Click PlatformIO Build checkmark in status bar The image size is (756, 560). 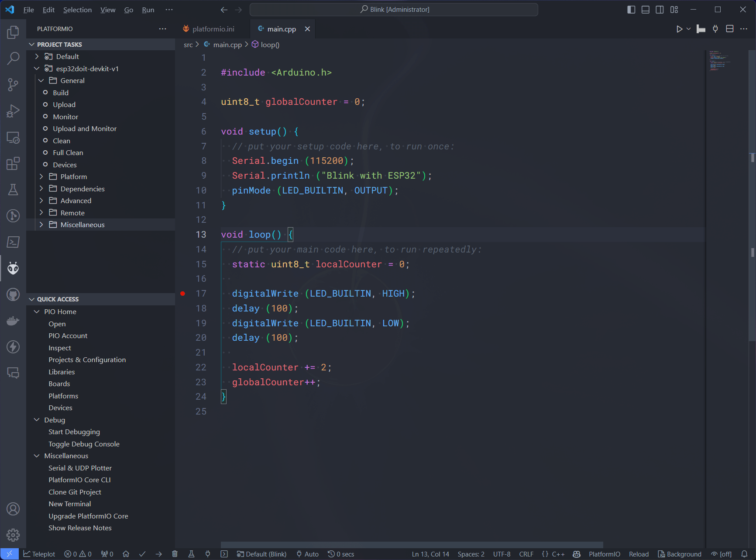point(142,554)
